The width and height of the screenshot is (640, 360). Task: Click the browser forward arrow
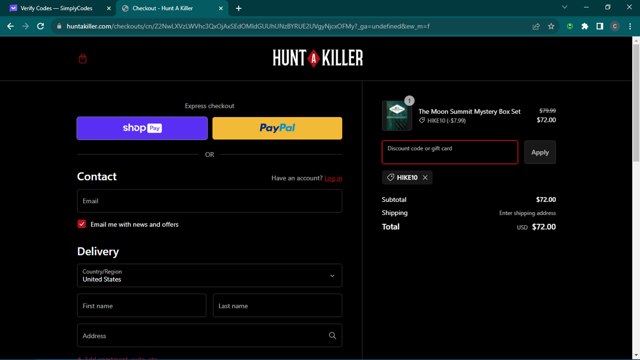[25, 26]
